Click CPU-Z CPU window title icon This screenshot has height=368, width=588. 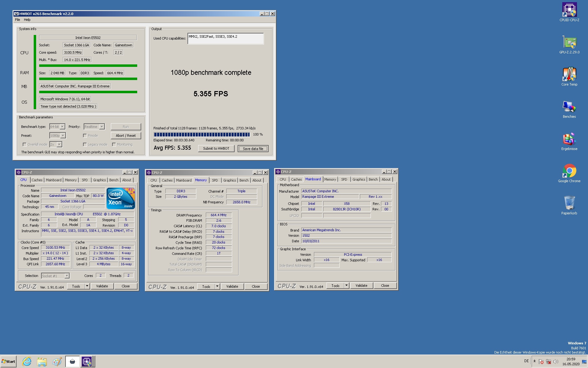19,172
